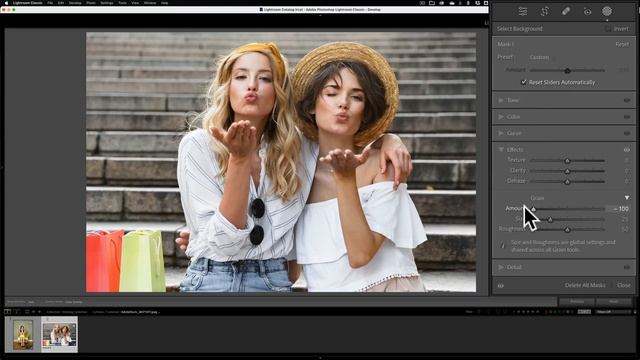Image resolution: width=640 pixels, height=360 pixels.
Task: Click the Close masking button
Action: tap(624, 285)
